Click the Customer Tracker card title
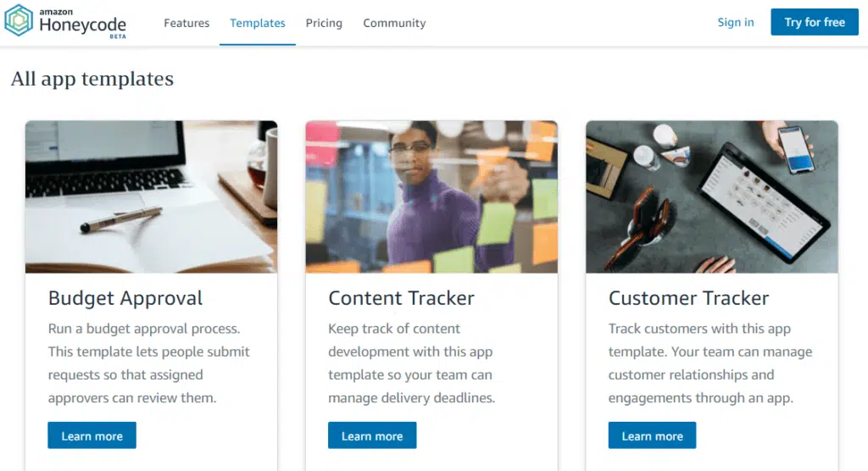The height and width of the screenshot is (471, 868). click(688, 298)
